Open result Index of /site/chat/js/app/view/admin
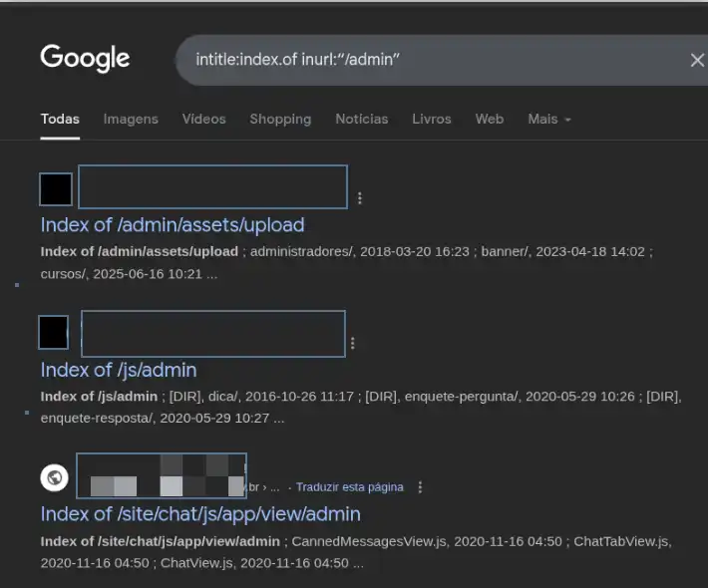The image size is (708, 588). pos(200,514)
